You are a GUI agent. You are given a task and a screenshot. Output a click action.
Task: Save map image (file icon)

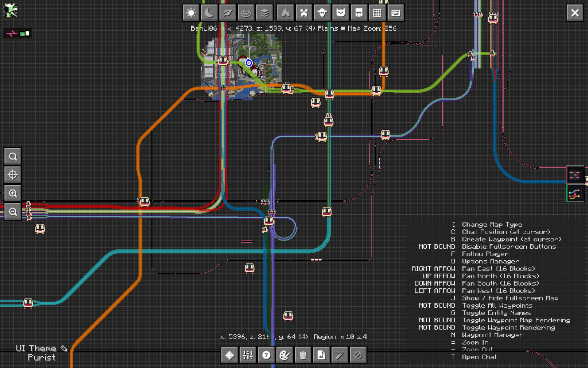(322, 355)
